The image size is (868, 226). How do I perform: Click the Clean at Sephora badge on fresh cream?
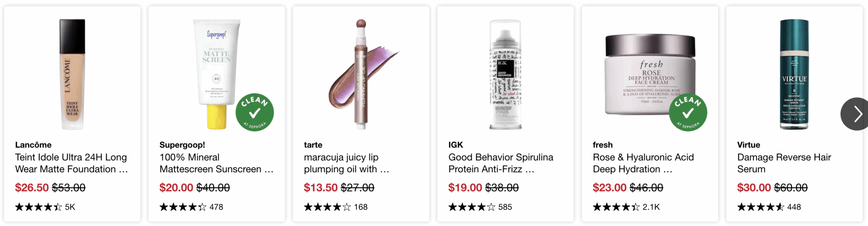click(x=688, y=112)
